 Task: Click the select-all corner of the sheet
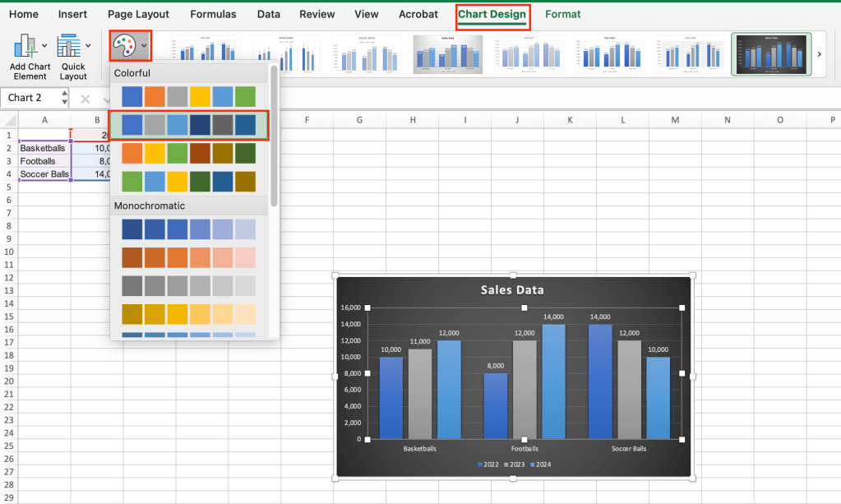[9, 119]
